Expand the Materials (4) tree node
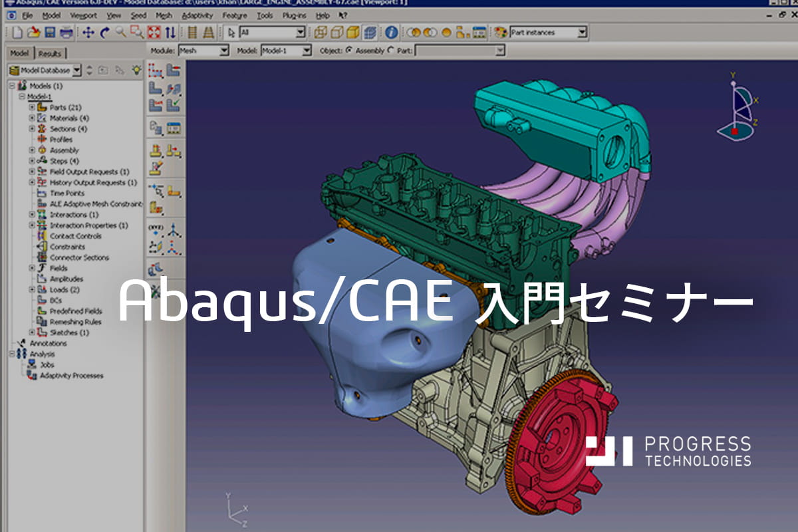The height and width of the screenshot is (532, 798). (32, 118)
